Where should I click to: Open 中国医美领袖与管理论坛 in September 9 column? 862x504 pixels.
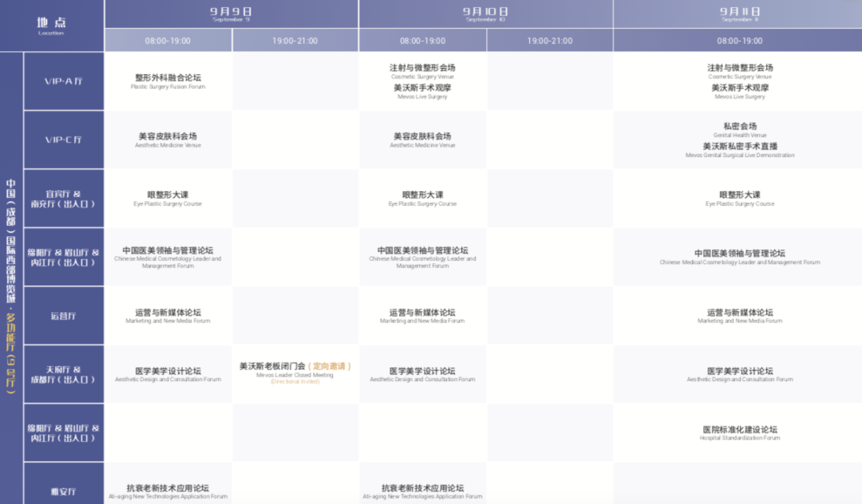click(168, 258)
